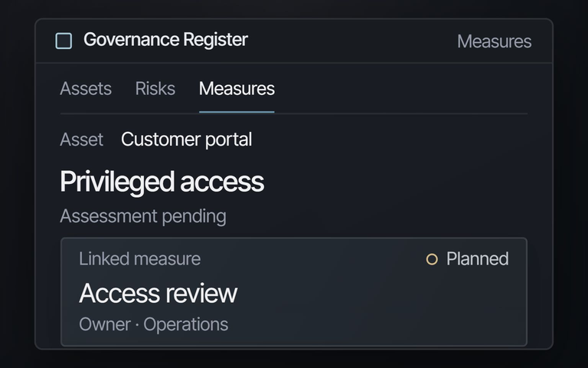Click the Customer portal asset value
The height and width of the screenshot is (368, 588).
coord(186,140)
